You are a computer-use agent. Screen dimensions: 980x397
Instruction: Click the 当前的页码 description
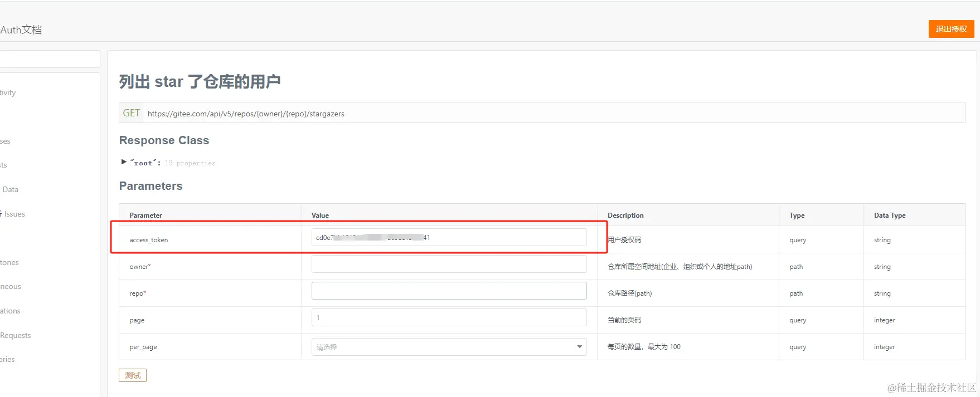624,320
